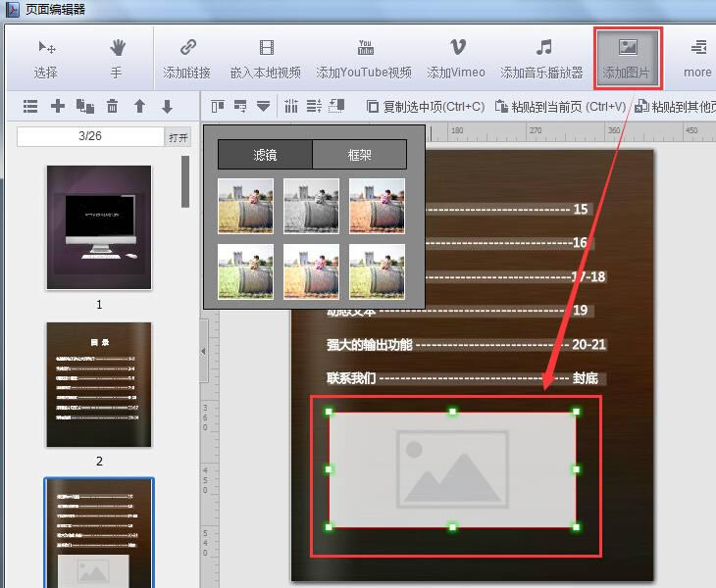Click the 页面编辑器 window title icon
The width and height of the screenshot is (716, 588).
pos(12,9)
